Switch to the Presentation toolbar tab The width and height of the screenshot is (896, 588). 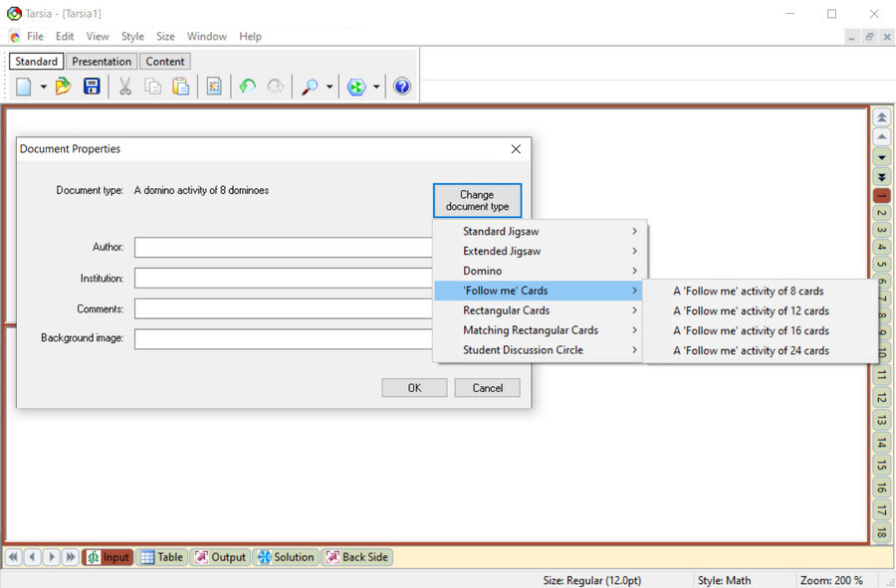point(102,61)
